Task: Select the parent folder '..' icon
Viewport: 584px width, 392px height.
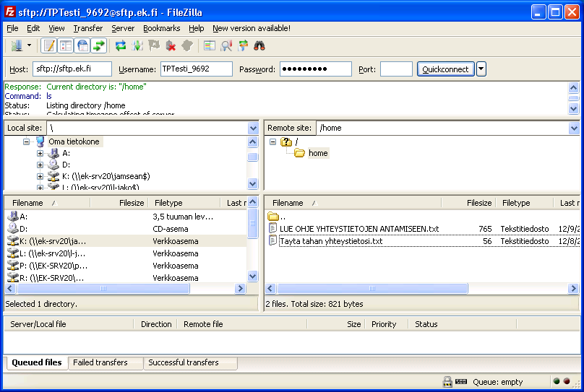Action: click(x=273, y=217)
